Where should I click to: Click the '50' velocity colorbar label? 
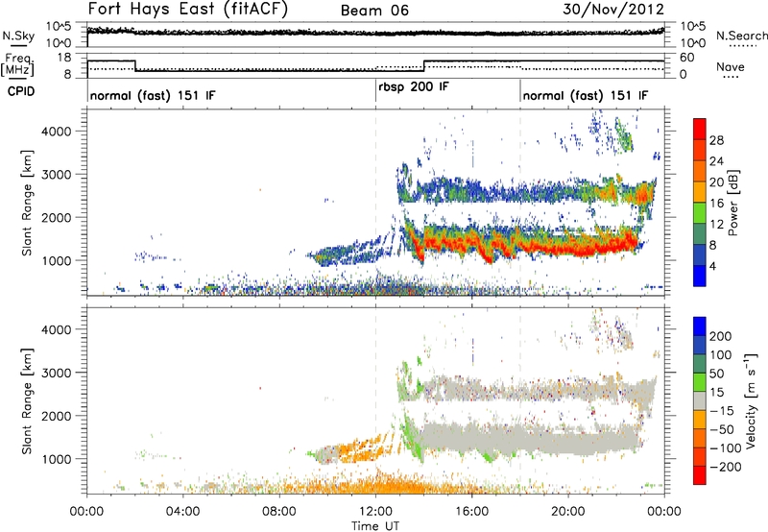tap(716, 374)
